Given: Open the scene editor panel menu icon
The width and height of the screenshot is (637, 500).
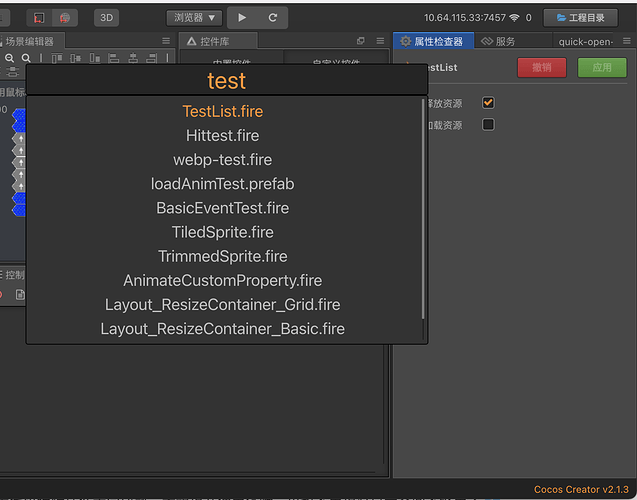Looking at the screenshot, I should (166, 41).
